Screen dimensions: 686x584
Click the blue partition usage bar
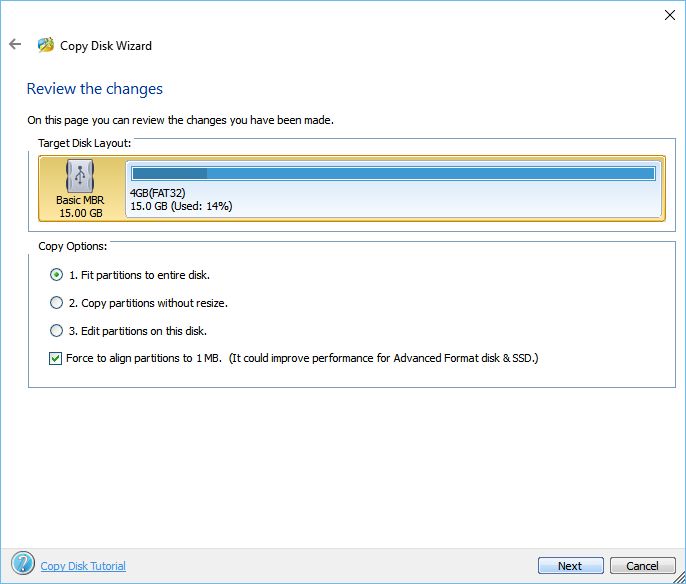(x=393, y=174)
